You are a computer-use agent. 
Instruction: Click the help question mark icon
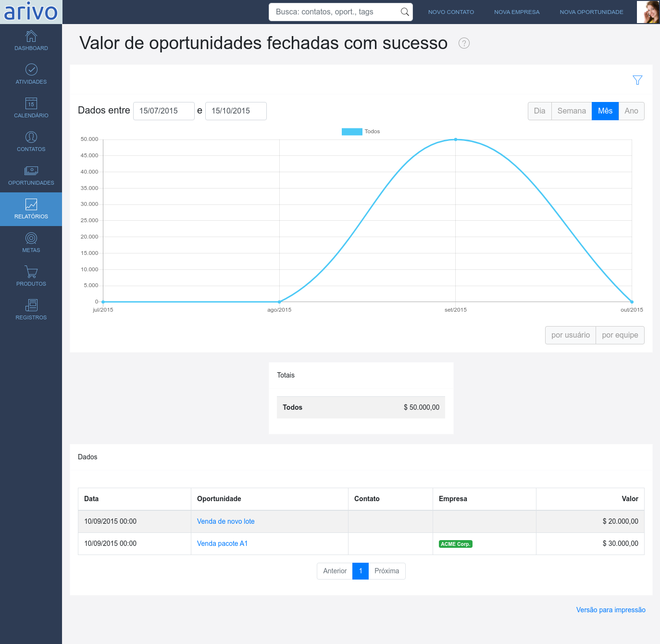[464, 43]
